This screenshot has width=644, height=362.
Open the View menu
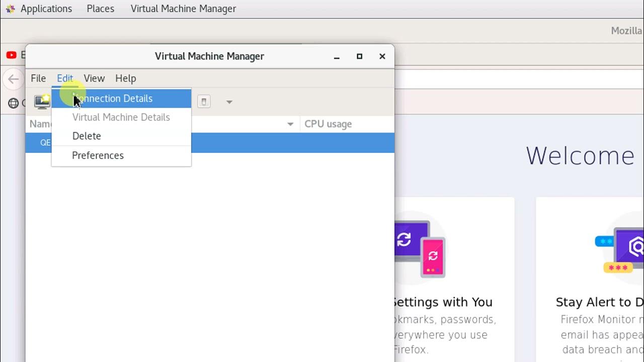[94, 78]
